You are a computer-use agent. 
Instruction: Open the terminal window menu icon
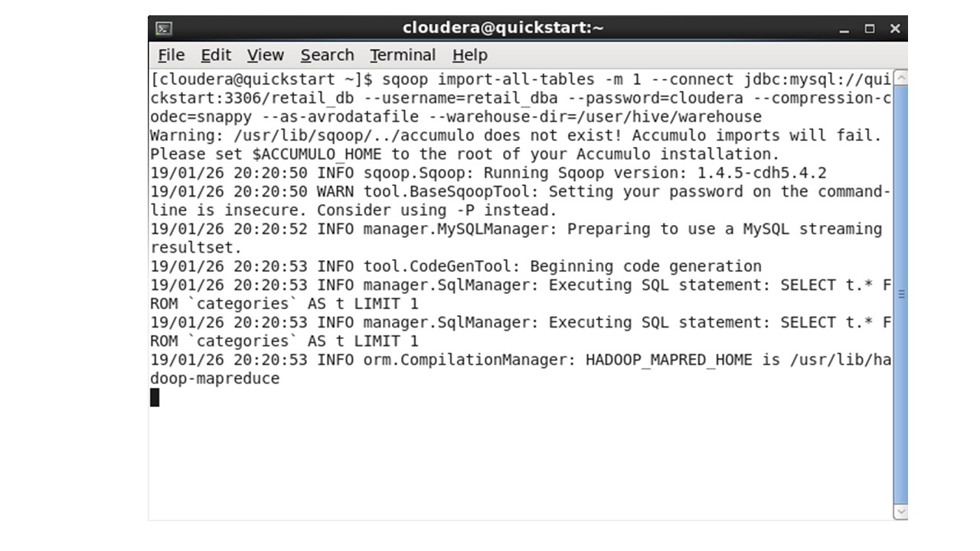coord(164,29)
